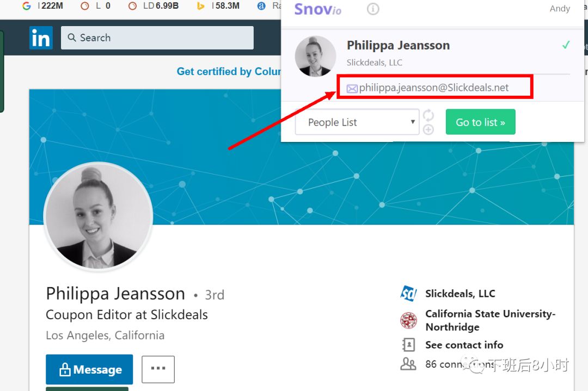
Task: Click the Message button
Action: (x=89, y=370)
